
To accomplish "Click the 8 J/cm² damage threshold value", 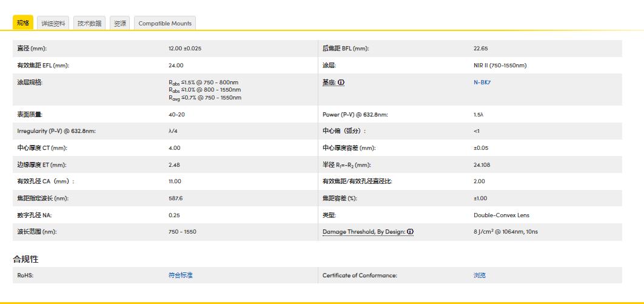I will (505, 232).
